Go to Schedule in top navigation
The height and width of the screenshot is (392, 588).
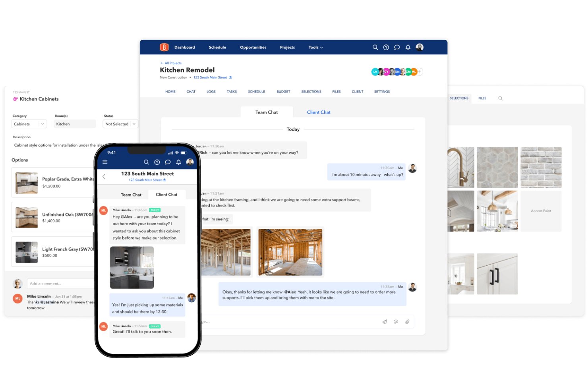click(x=217, y=47)
